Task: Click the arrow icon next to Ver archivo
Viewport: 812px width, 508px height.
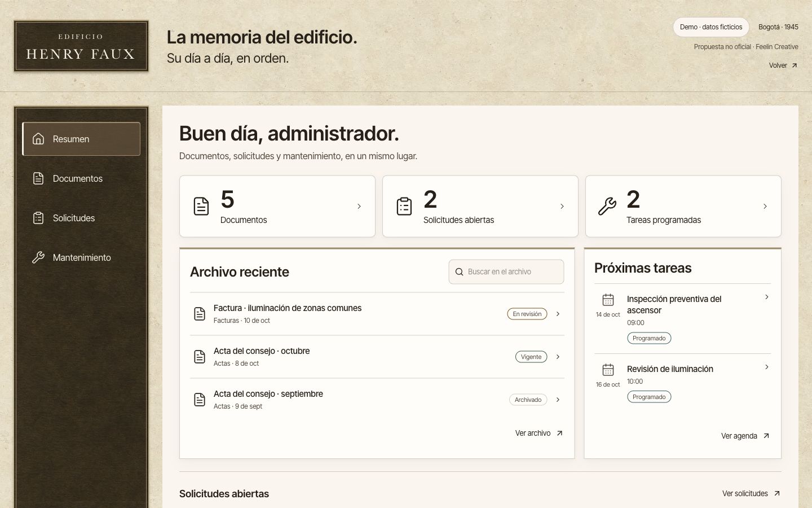Action: [559, 433]
